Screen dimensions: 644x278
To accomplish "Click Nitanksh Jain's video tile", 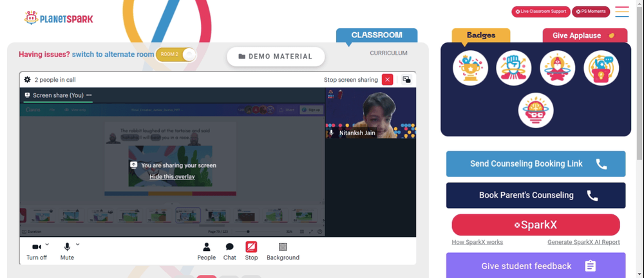I will (370, 113).
